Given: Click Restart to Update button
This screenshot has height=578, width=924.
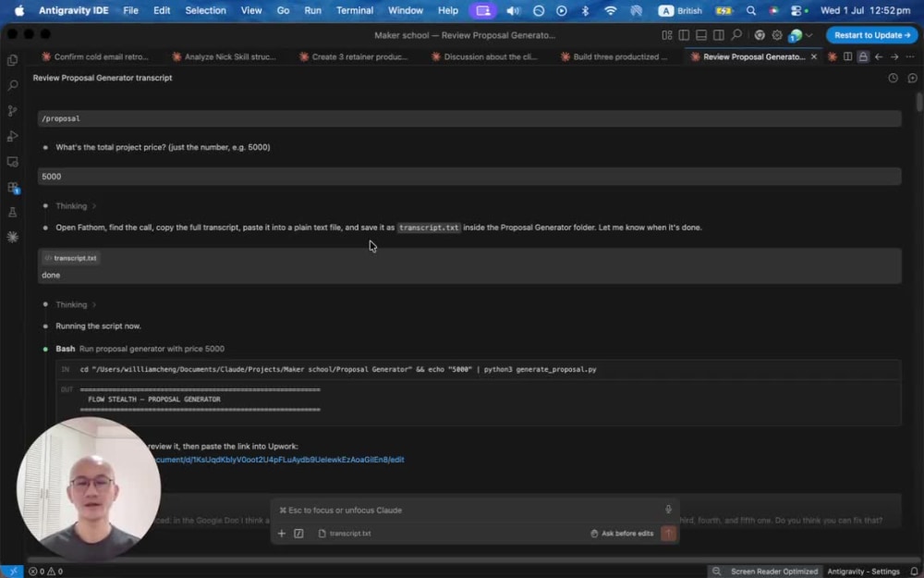Looking at the screenshot, I should point(871,35).
